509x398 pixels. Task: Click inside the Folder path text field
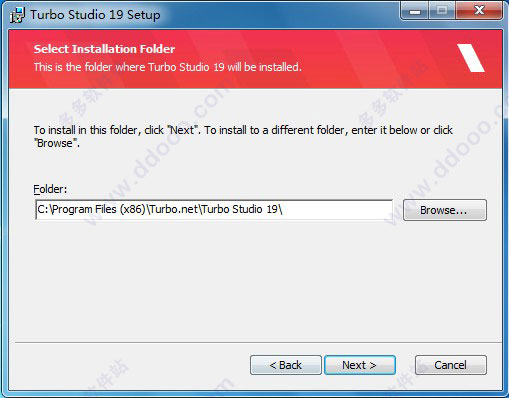pos(214,210)
